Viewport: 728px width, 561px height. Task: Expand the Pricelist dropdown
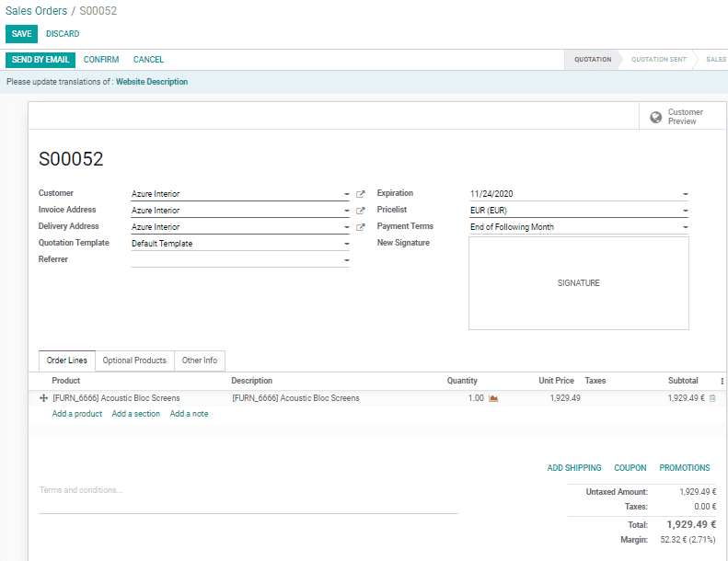click(686, 211)
